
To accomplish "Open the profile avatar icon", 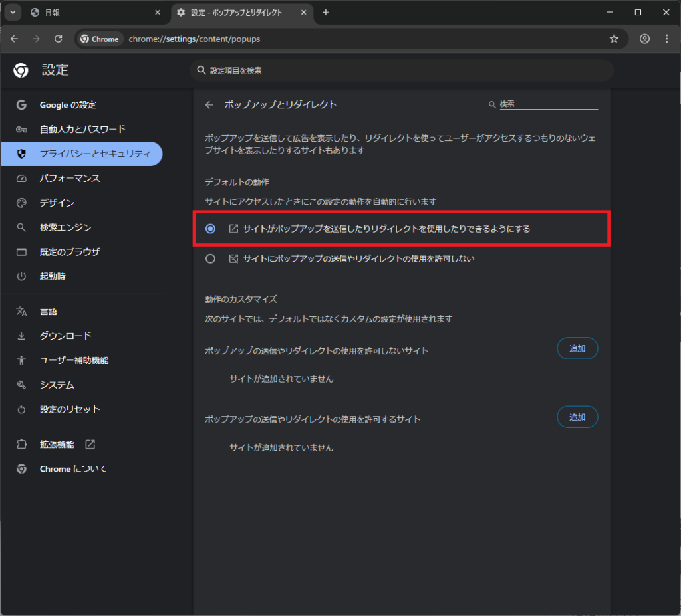I will 644,39.
